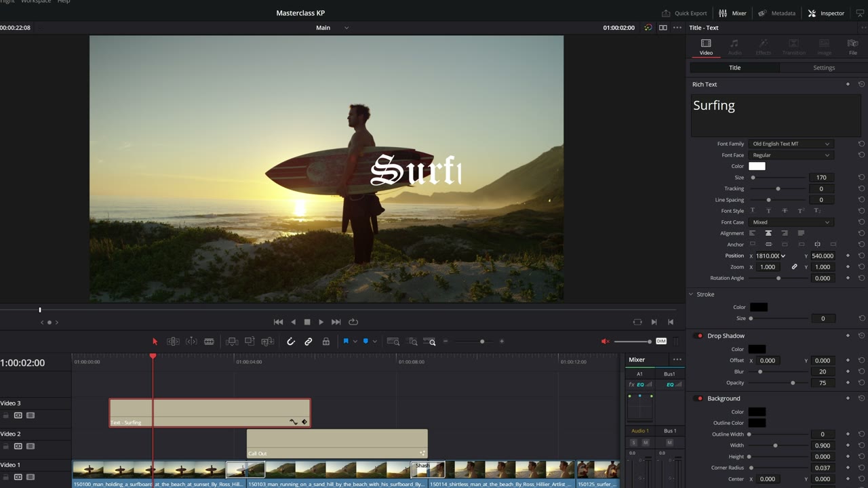Screen dimensions: 868x488
Task: Select the Settings tab in Inspector
Action: point(824,68)
